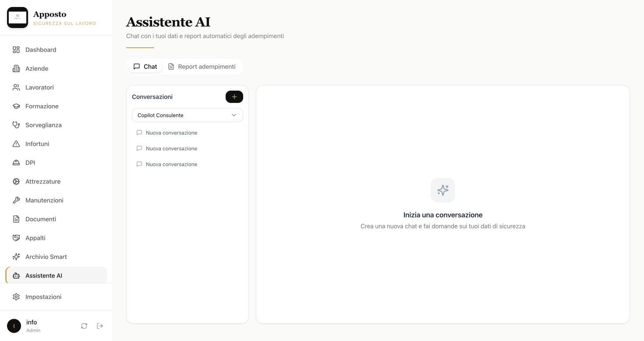The image size is (644, 341).
Task: Click the Archivio Smart sparkle icon
Action: (x=16, y=257)
